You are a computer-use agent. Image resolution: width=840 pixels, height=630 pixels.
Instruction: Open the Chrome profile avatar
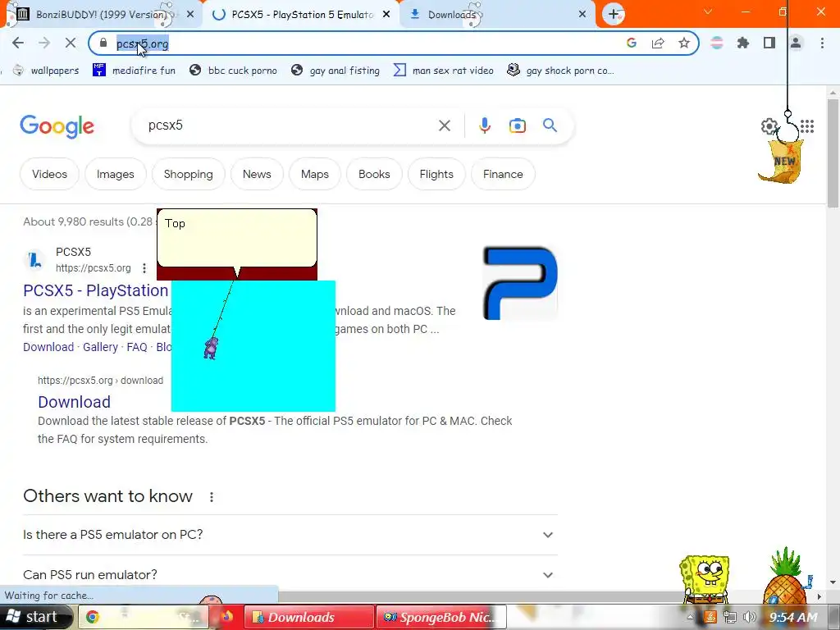point(796,43)
